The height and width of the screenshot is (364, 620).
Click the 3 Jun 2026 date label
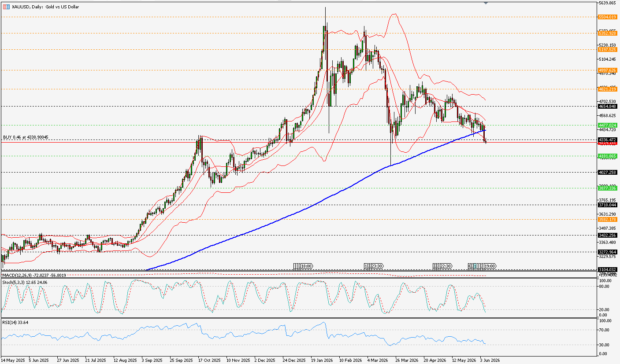click(490, 360)
